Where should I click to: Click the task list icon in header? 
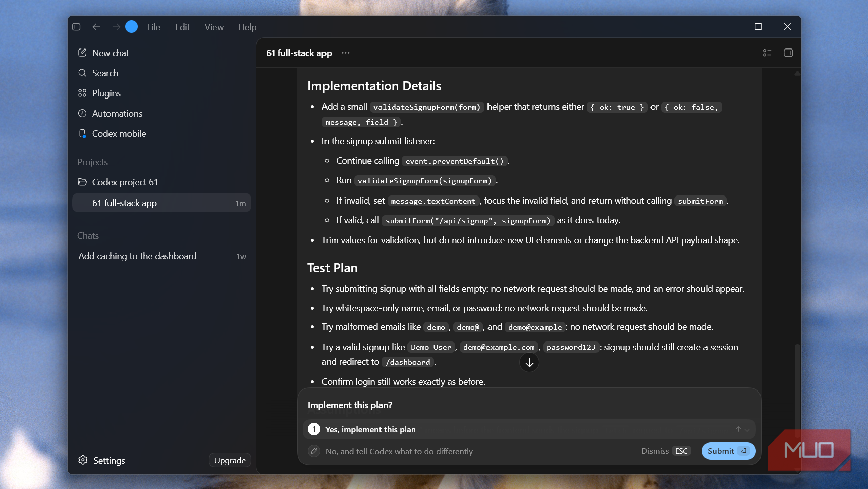click(x=767, y=53)
